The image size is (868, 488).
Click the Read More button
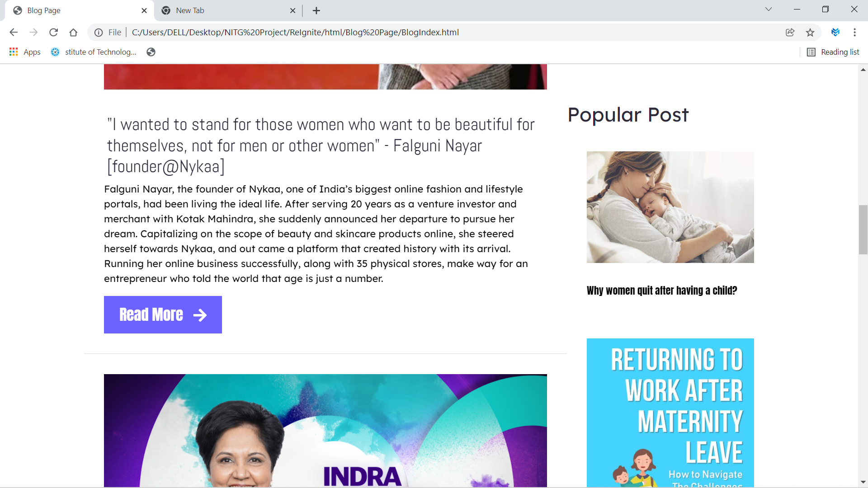(163, 314)
